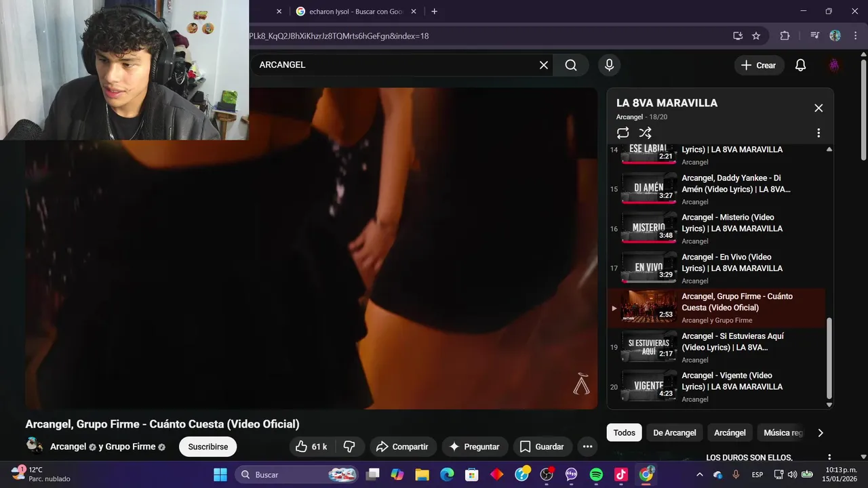
Task: Play En Vivo playlist item 17
Action: (x=716, y=268)
